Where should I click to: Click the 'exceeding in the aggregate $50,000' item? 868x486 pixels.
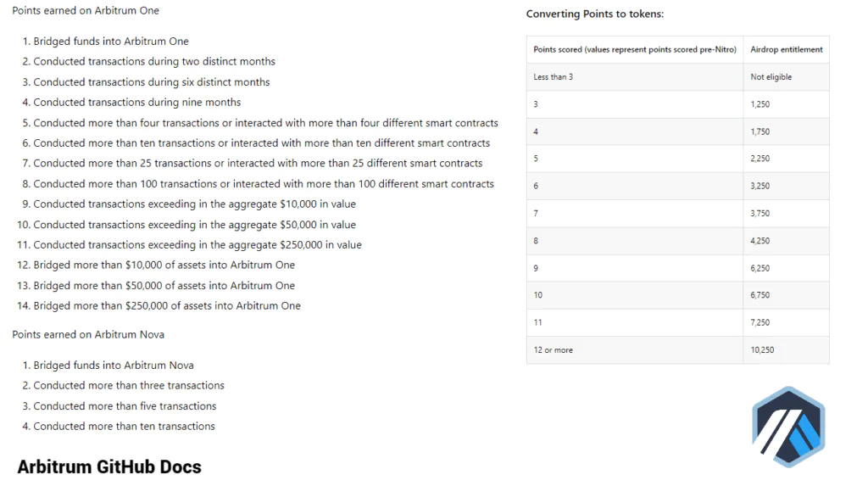coord(194,225)
